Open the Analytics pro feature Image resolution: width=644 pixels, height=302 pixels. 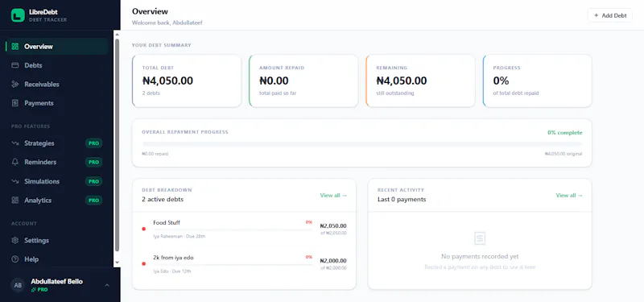pyautogui.click(x=56, y=200)
